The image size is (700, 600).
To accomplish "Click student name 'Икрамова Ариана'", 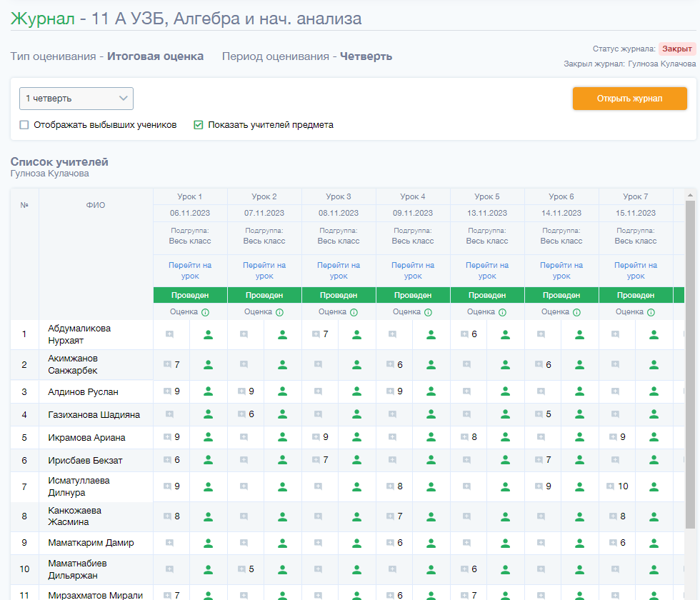I will point(86,438).
